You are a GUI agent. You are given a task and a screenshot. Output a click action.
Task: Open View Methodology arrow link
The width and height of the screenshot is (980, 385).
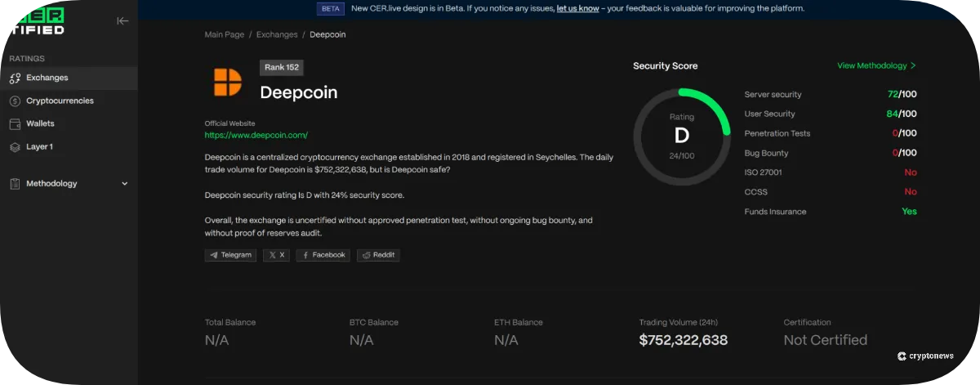point(876,65)
